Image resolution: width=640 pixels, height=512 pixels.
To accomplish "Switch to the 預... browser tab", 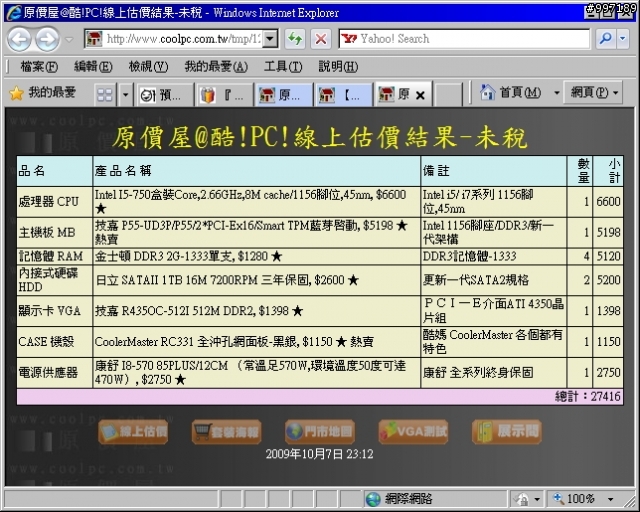I will click(164, 95).
